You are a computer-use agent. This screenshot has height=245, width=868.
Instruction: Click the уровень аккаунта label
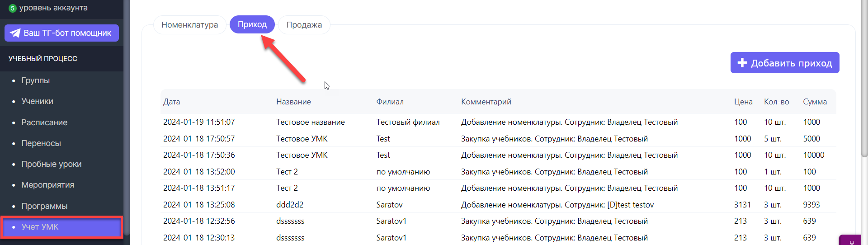tap(53, 8)
